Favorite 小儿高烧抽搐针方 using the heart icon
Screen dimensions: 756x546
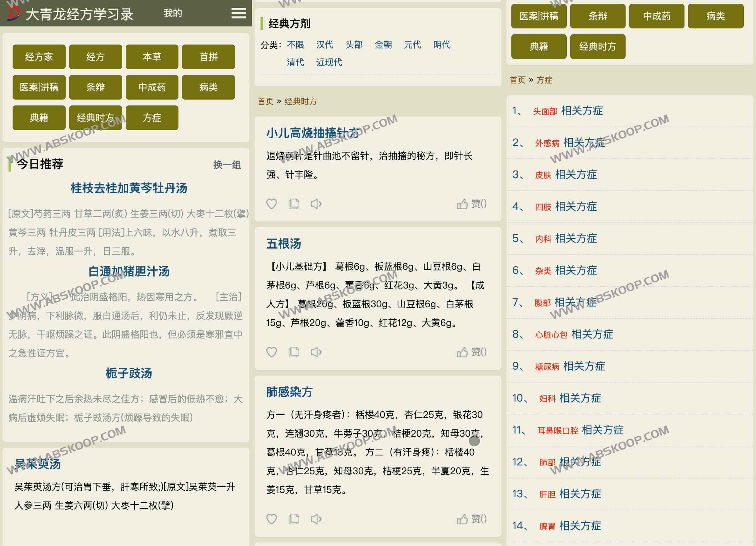coord(272,204)
